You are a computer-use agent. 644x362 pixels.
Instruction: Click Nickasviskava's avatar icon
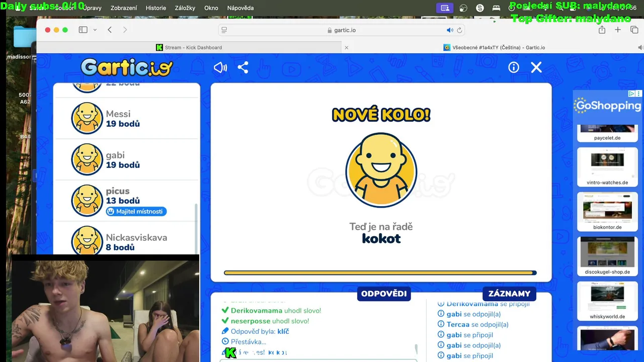click(87, 240)
